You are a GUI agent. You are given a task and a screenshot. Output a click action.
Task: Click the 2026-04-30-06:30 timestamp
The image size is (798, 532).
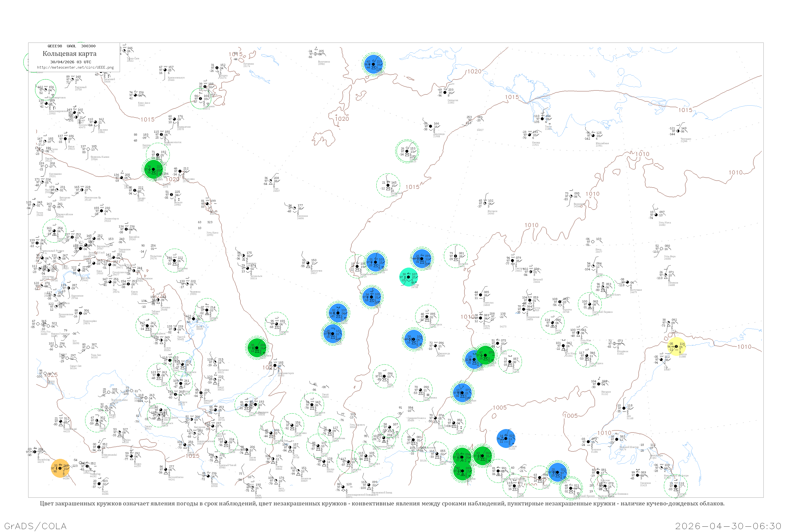pyautogui.click(x=728, y=526)
